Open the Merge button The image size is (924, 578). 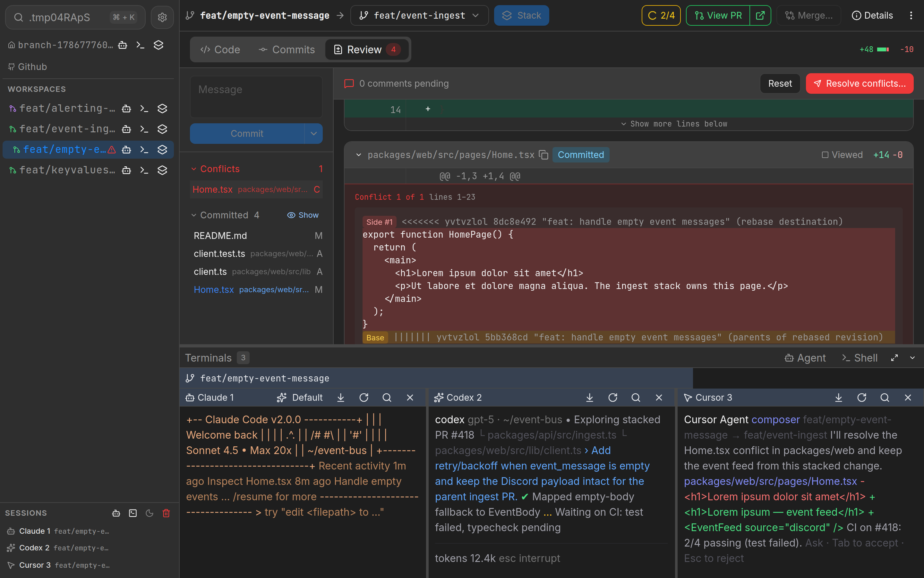(x=809, y=15)
